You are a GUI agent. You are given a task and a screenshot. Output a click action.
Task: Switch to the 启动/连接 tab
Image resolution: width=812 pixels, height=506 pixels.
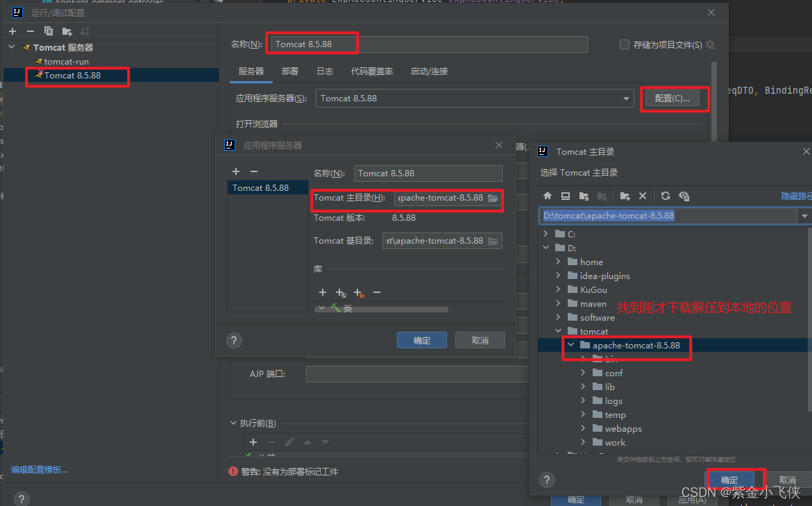pyautogui.click(x=429, y=71)
